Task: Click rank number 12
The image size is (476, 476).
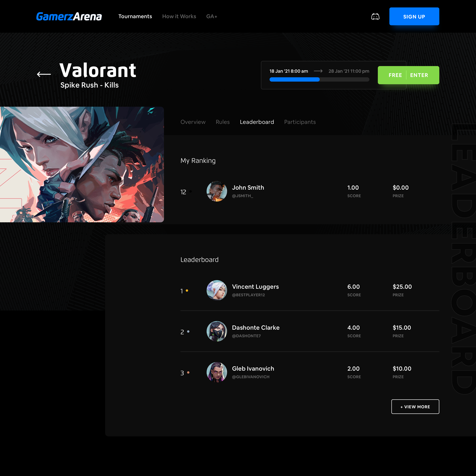Action: click(183, 192)
